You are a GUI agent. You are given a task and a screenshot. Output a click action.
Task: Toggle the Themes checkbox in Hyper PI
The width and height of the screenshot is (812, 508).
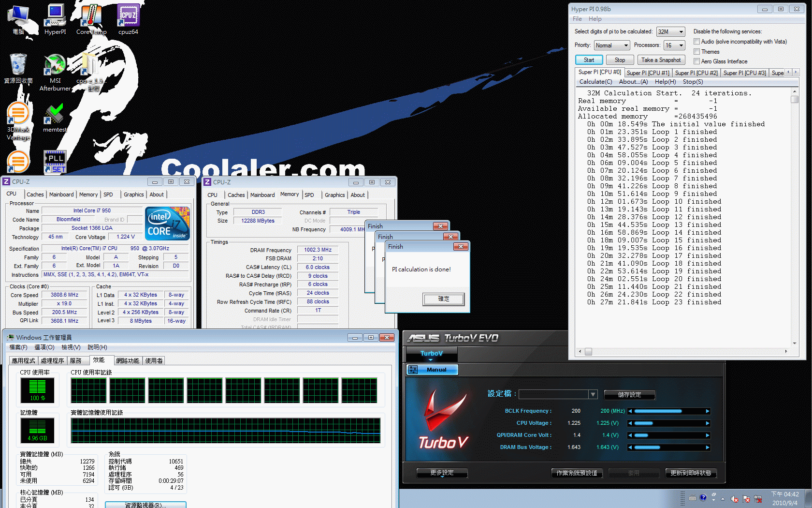[x=697, y=51]
